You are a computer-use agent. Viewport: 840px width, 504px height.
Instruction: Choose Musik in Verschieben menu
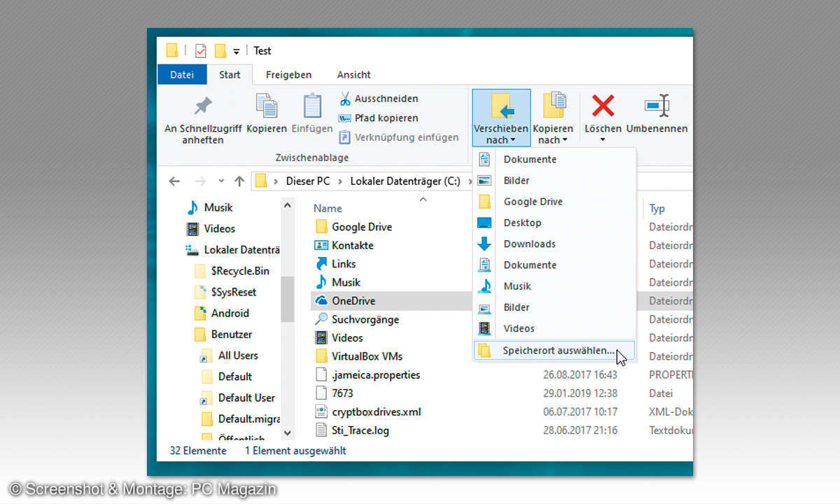(x=554, y=286)
